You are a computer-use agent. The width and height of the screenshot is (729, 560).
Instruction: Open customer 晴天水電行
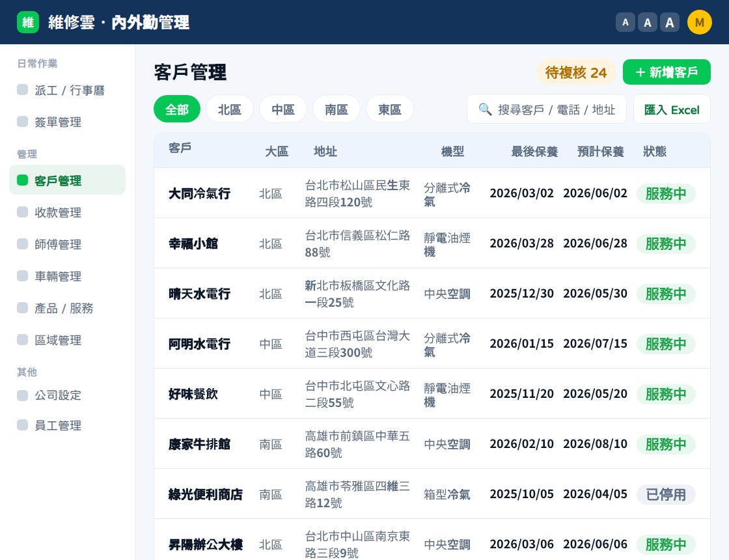[199, 294]
